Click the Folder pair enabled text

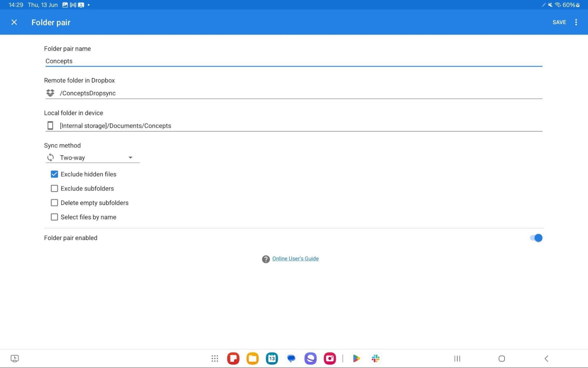pos(71,238)
